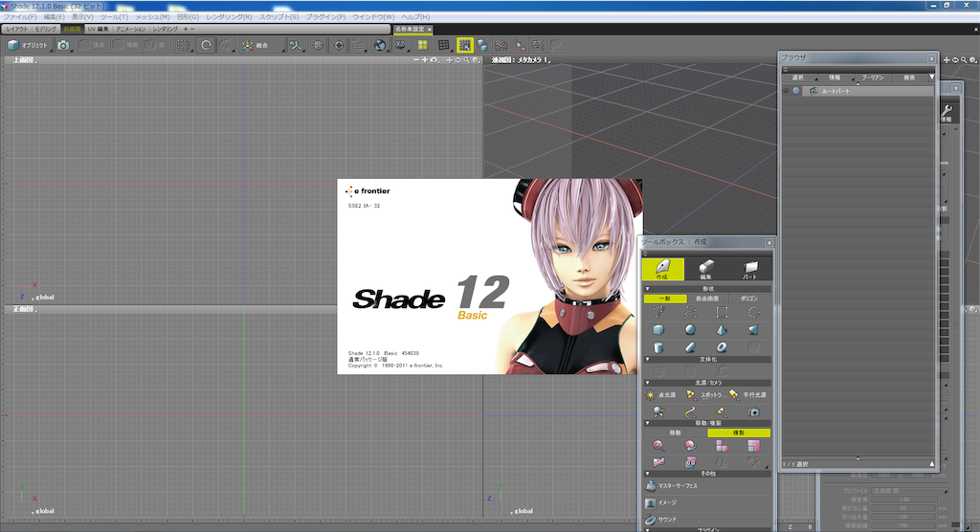Switch toolbox to 作成 (Create) mode

[663, 270]
